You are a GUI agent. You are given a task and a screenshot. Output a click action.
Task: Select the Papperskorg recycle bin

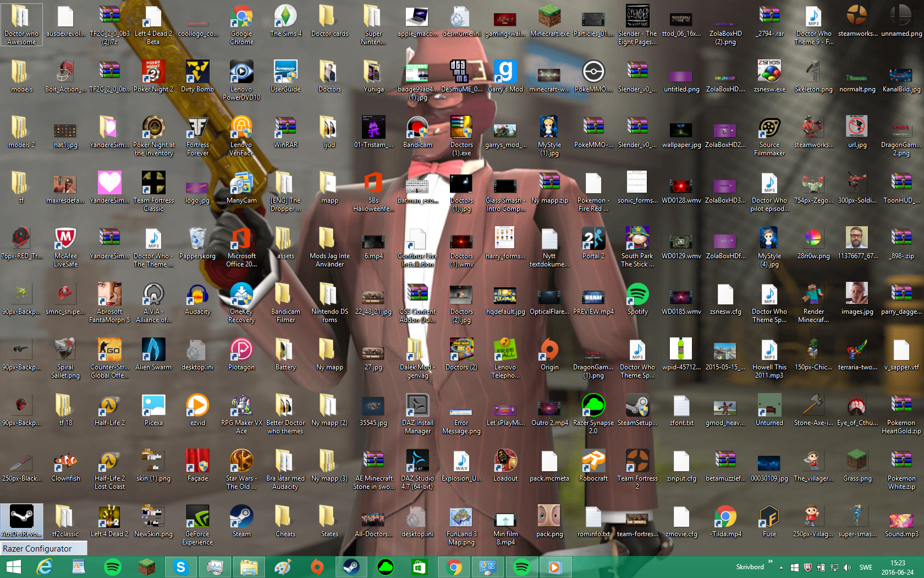tap(197, 243)
